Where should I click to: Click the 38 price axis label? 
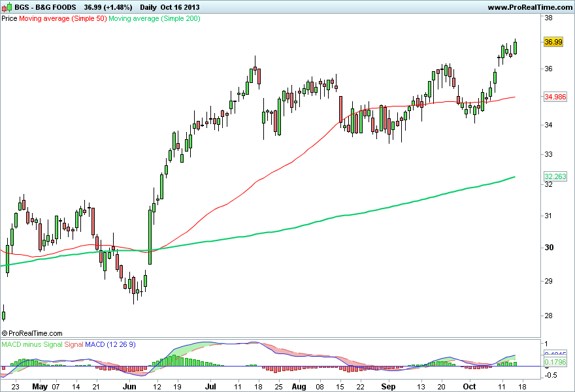tap(549, 18)
